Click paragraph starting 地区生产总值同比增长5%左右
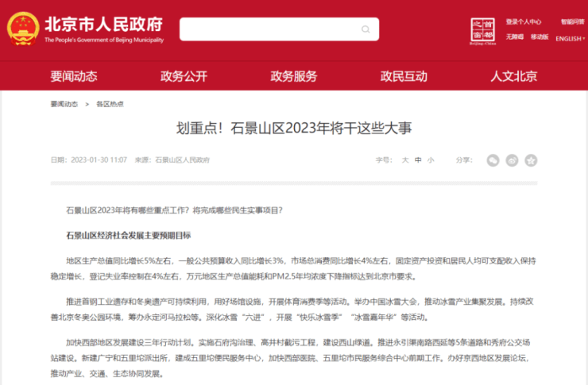 293,268
